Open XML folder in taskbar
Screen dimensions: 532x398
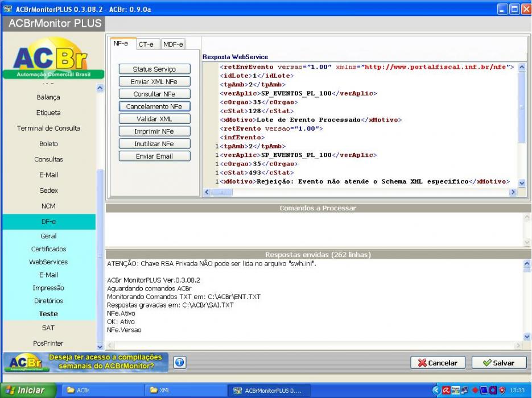(x=185, y=390)
